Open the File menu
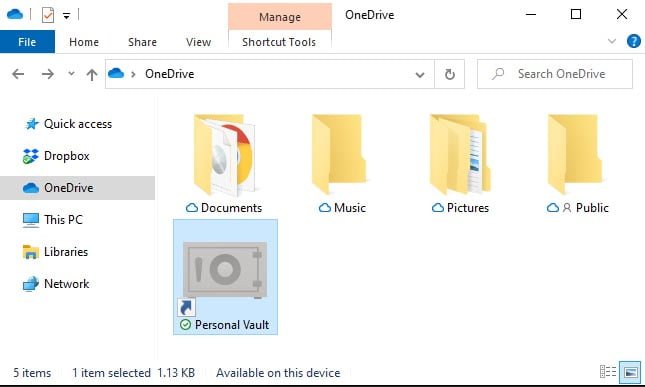The width and height of the screenshot is (645, 387). click(x=27, y=42)
